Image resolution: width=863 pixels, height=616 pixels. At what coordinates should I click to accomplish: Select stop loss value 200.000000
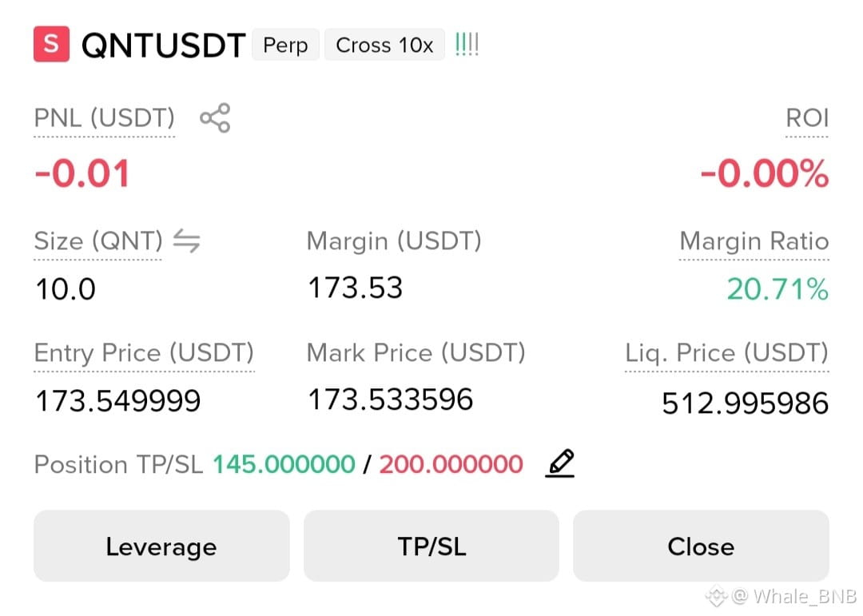(x=451, y=464)
